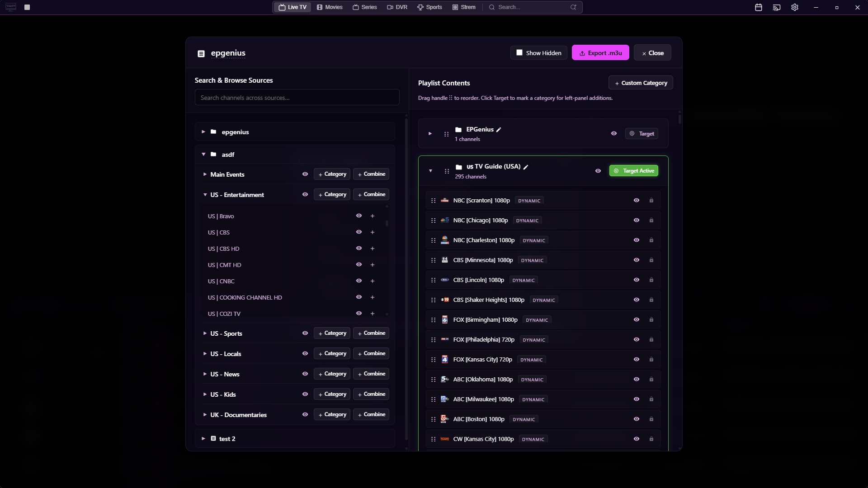Add US | CNBC with plus icon

click(373, 281)
